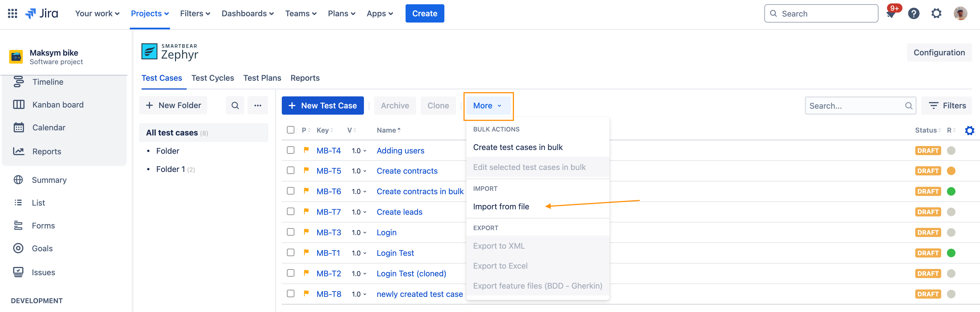Open Kanban board in the sidebar
Screen dimensions: 980x312
click(x=58, y=105)
